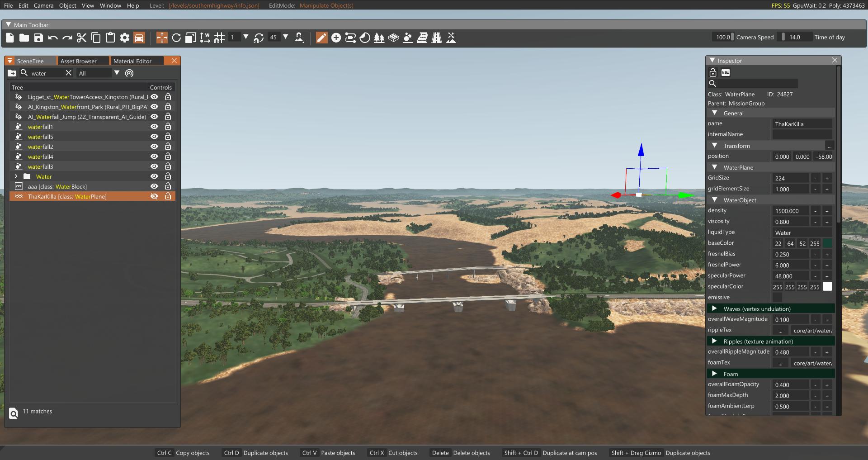Collapse the WaterPlane section in Inspector
This screenshot has width=868, height=460.
click(715, 167)
